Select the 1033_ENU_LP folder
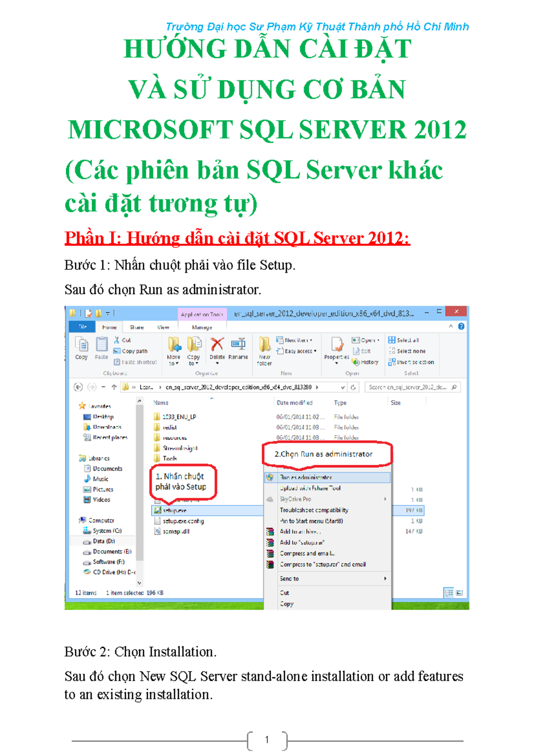 pyautogui.click(x=175, y=417)
